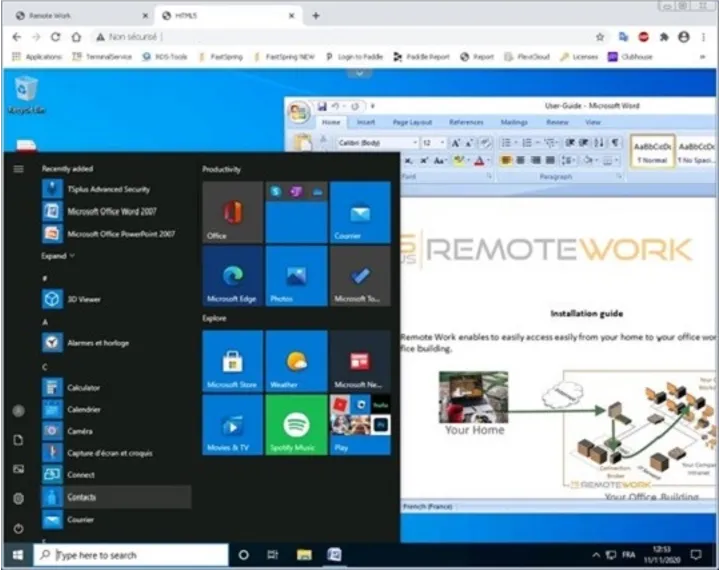720x570 pixels.
Task: Show hidden icons in remote system tray
Action: tap(596, 555)
